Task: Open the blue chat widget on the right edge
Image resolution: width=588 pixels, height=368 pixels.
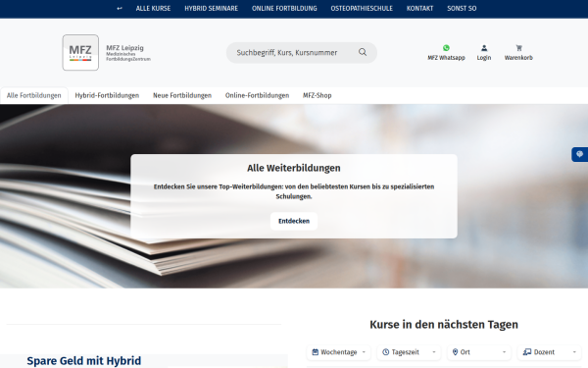Action: pos(580,154)
